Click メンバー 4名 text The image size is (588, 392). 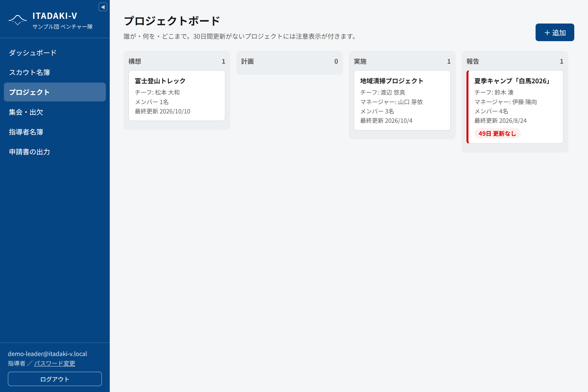pos(491,111)
